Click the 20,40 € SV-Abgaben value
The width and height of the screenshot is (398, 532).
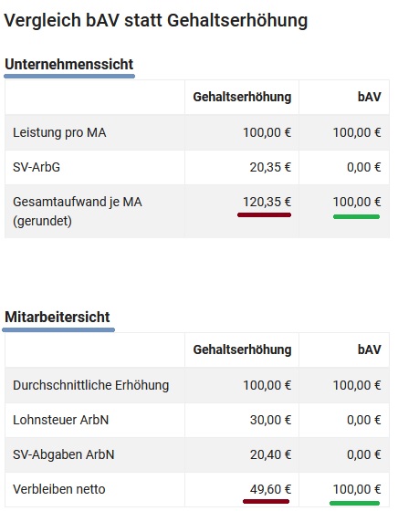point(270,454)
